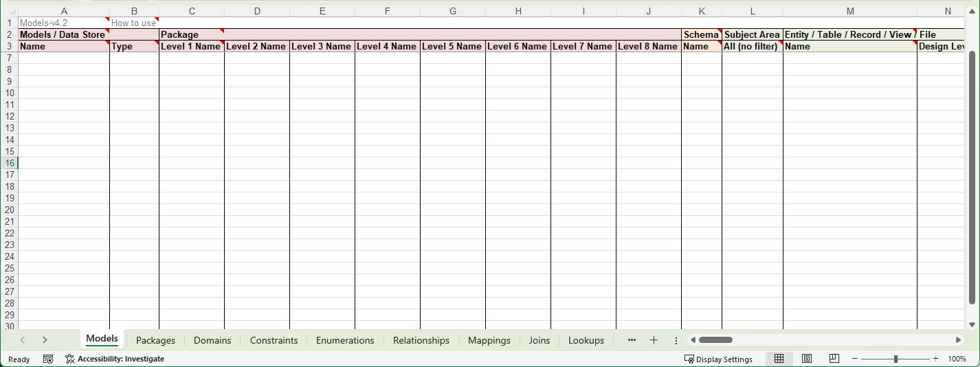The image size is (980, 367).
Task: Open the Enumerations sheet tab
Action: pyautogui.click(x=345, y=340)
